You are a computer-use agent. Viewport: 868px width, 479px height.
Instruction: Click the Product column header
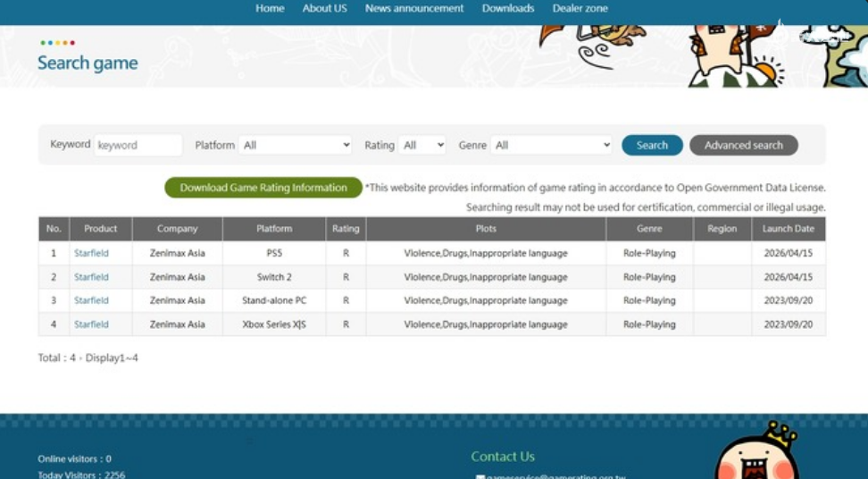tap(101, 229)
